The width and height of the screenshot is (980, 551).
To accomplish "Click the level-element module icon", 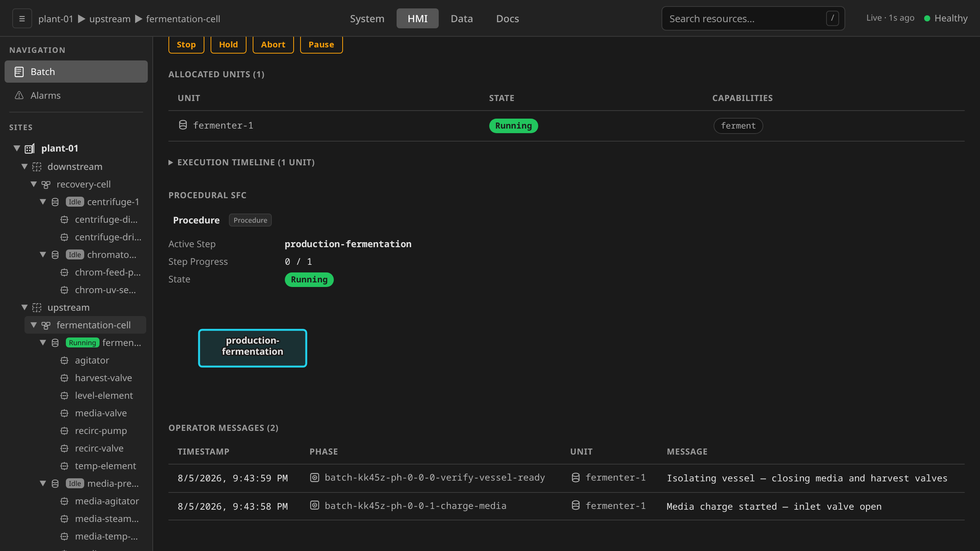I will [x=64, y=396].
